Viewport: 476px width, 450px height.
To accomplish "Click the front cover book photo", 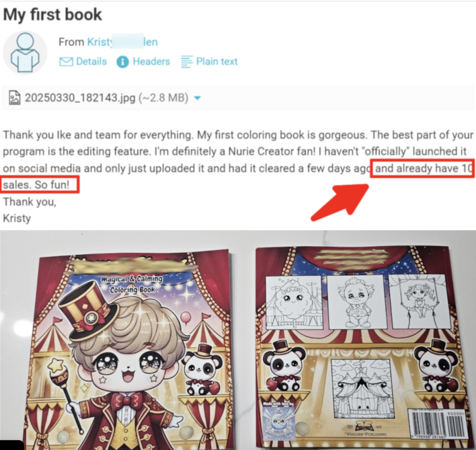I will (131, 349).
